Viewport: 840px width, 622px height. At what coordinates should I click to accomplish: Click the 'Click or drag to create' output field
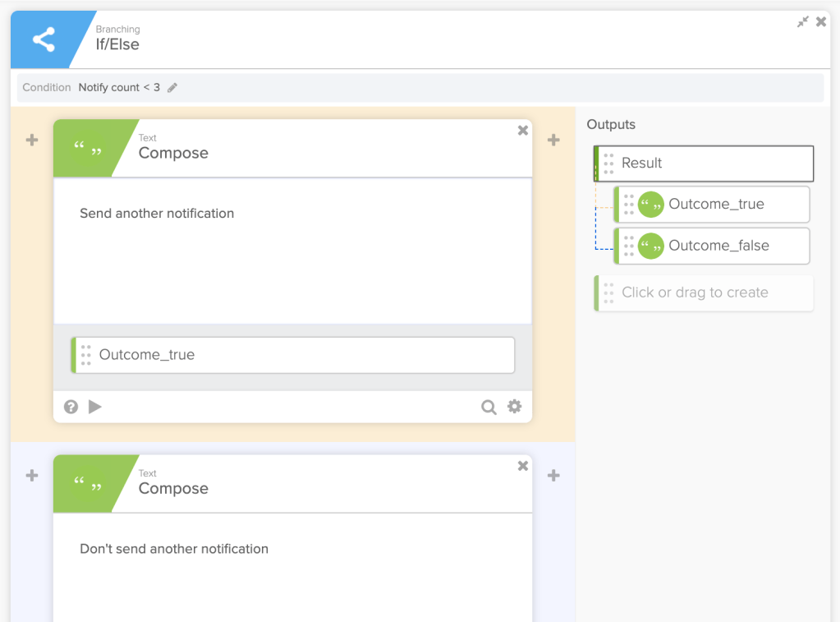point(706,293)
